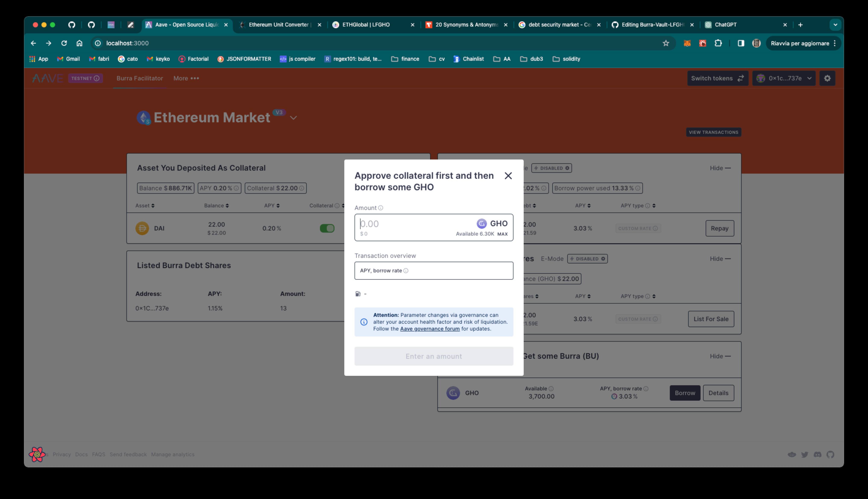Sort collateral table by Balance

point(216,206)
